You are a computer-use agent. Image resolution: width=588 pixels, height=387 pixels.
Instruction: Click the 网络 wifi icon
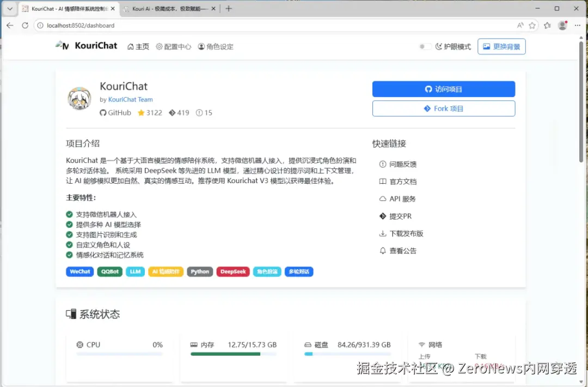click(x=422, y=344)
